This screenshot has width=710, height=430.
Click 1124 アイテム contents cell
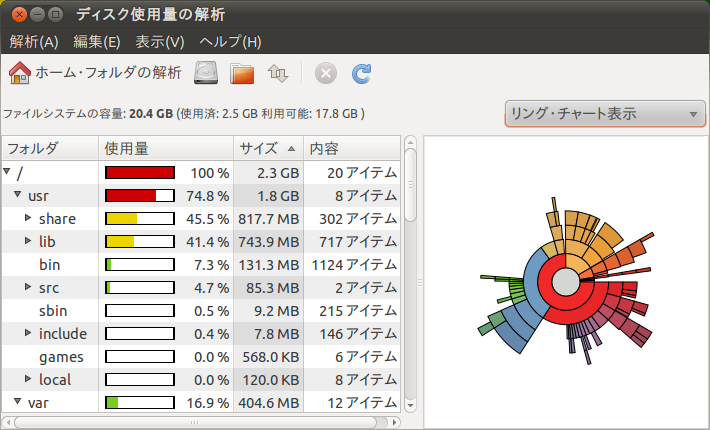(354, 265)
